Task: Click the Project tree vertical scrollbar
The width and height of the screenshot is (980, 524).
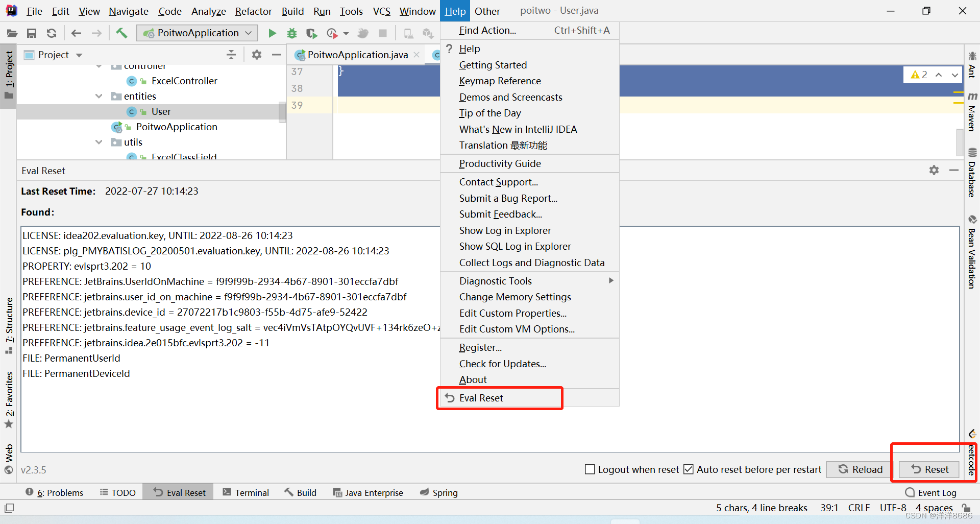Action: [282, 112]
